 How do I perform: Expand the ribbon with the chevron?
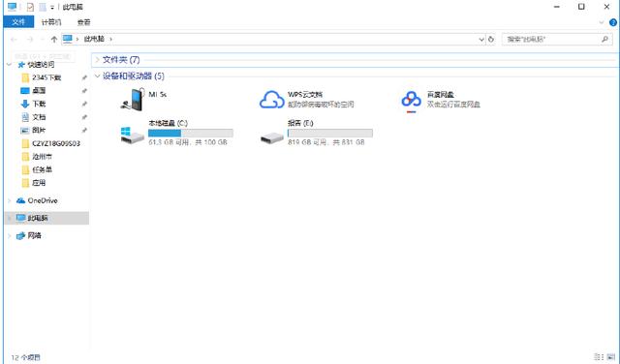click(602, 23)
